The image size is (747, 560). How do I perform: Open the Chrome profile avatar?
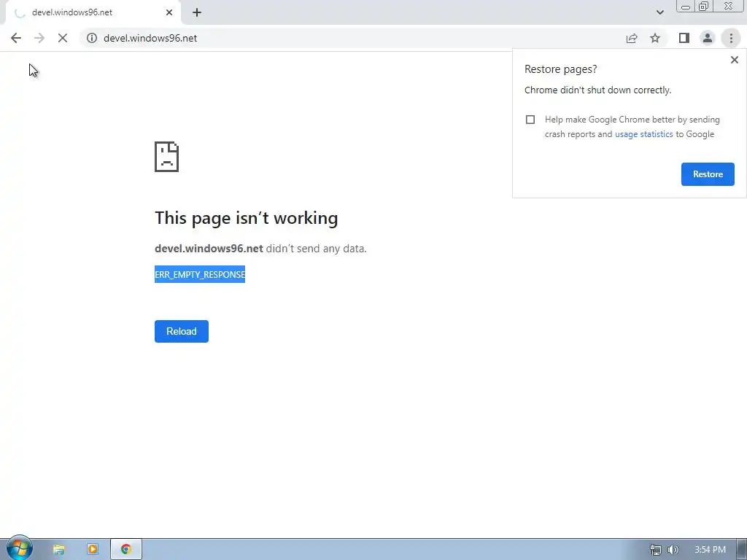pos(708,38)
